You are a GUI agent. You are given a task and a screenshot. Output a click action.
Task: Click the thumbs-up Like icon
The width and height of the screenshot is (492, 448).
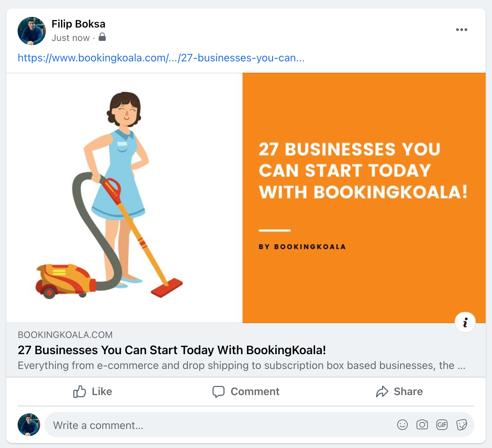[80, 392]
